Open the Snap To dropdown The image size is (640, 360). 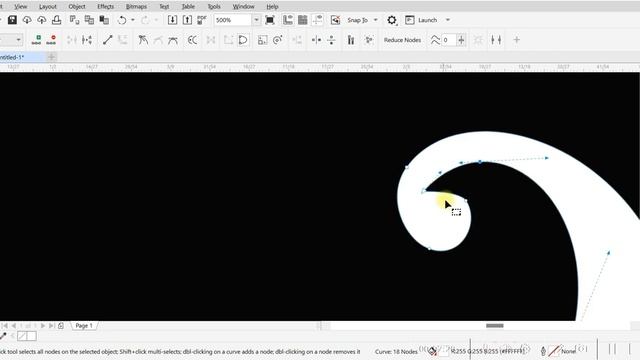coord(362,20)
